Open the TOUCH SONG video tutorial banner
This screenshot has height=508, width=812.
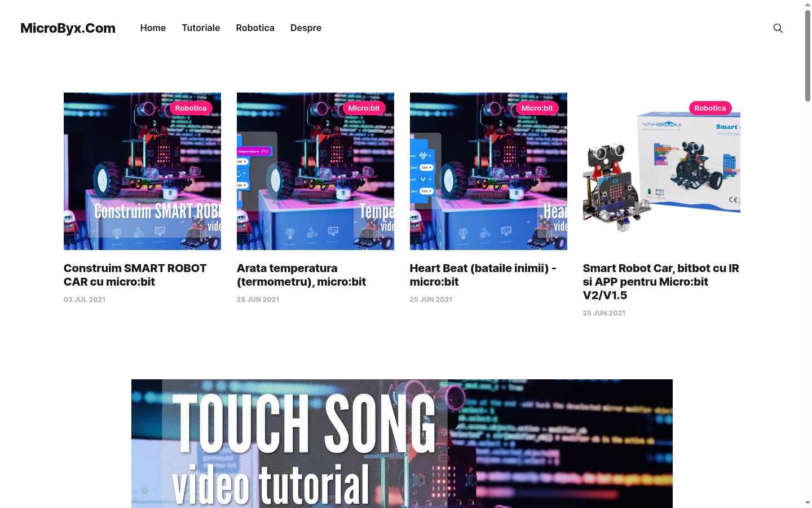(402, 444)
